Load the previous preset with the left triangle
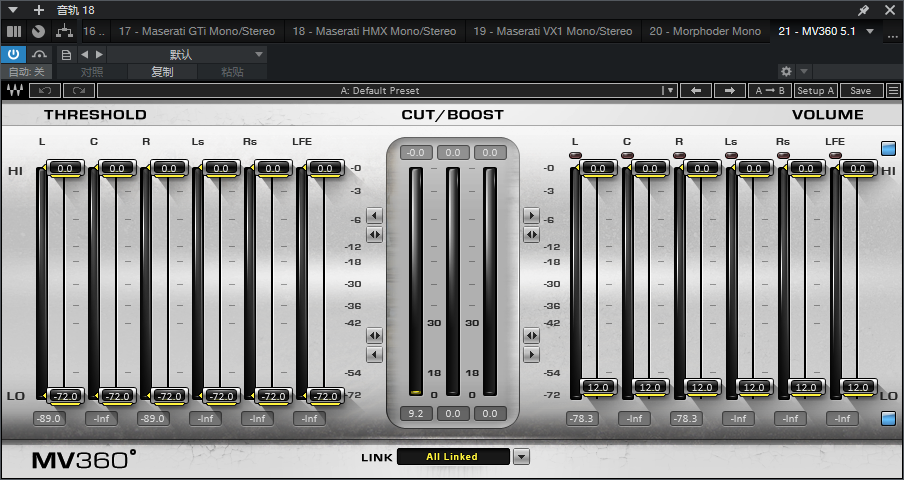Screen dimensions: 904x480 coord(84,55)
